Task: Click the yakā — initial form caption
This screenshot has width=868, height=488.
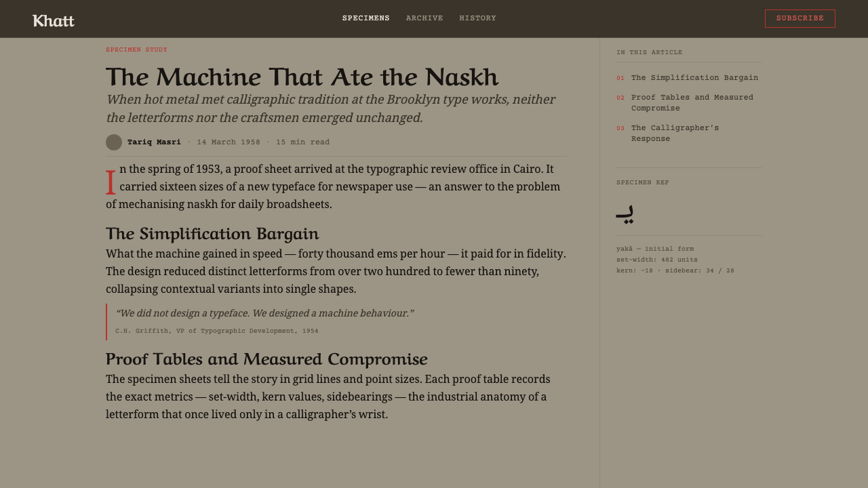Action: pos(655,249)
